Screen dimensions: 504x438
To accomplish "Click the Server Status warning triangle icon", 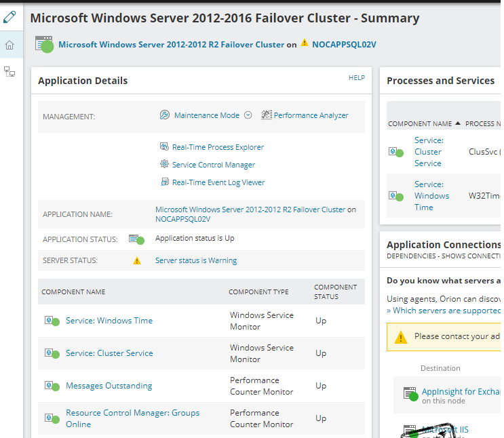I will coord(137,260).
